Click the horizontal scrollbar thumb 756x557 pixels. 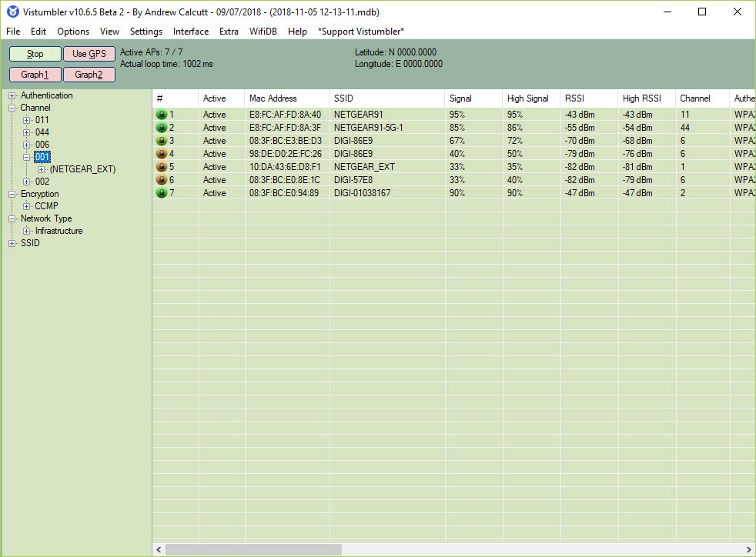(253, 549)
